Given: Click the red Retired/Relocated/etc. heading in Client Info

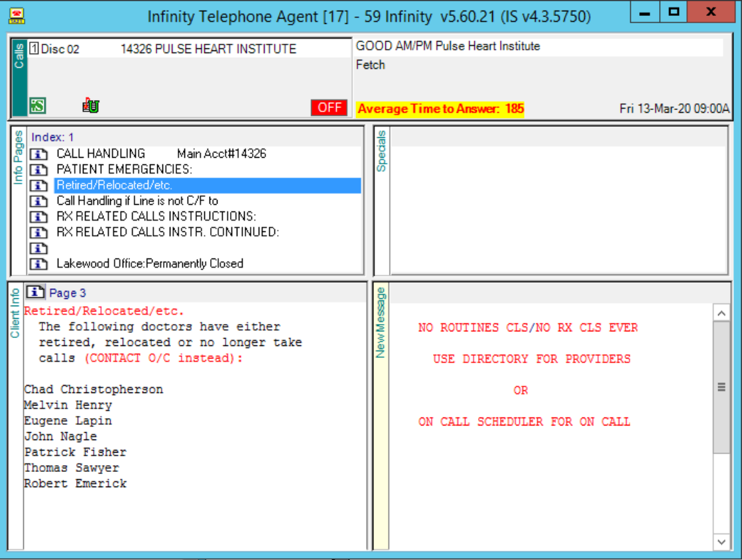Looking at the screenshot, I should [104, 311].
